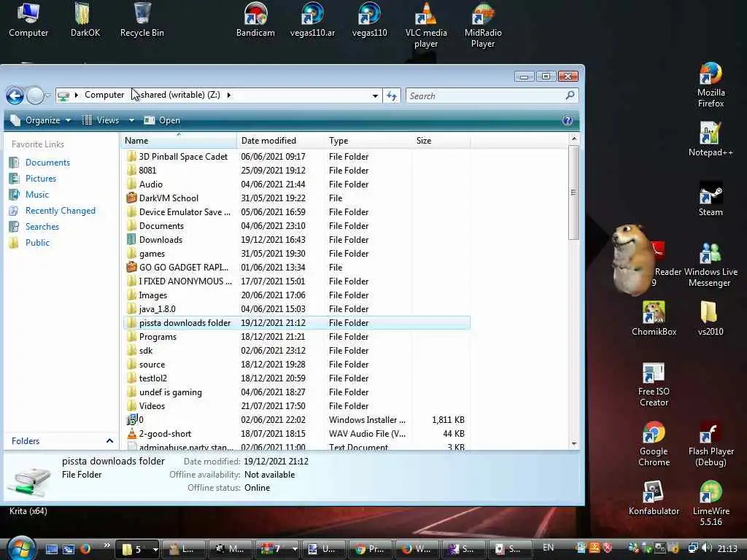Open the Firefox quick launch icon in the taskbar
The image size is (747, 560).
(85, 548)
